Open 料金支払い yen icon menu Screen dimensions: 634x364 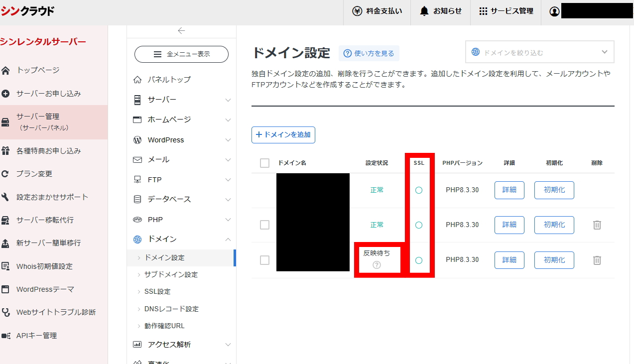377,11
